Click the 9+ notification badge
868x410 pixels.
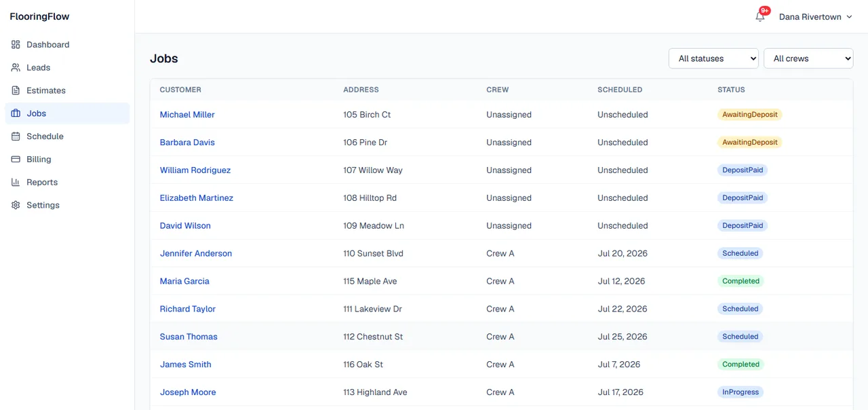pos(765,11)
